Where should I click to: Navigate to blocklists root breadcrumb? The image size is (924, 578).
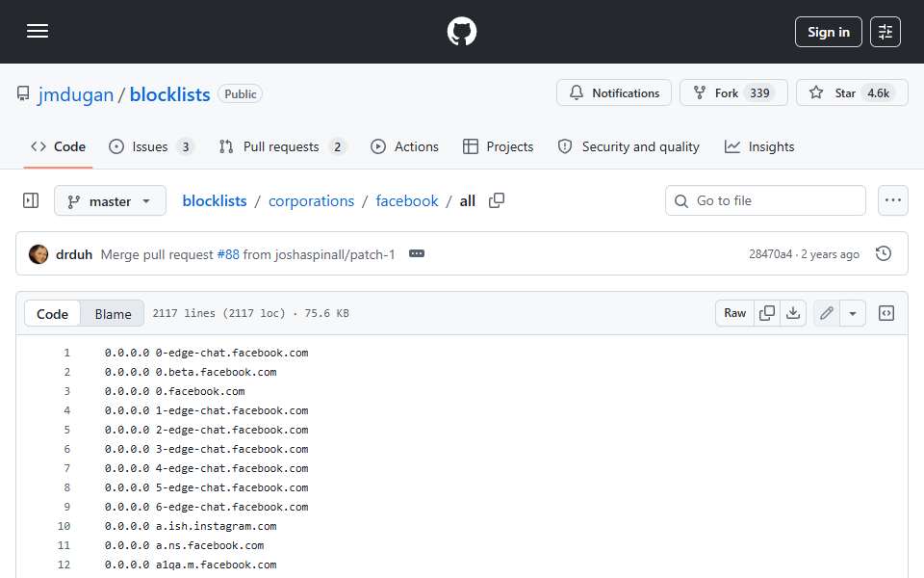tap(215, 201)
